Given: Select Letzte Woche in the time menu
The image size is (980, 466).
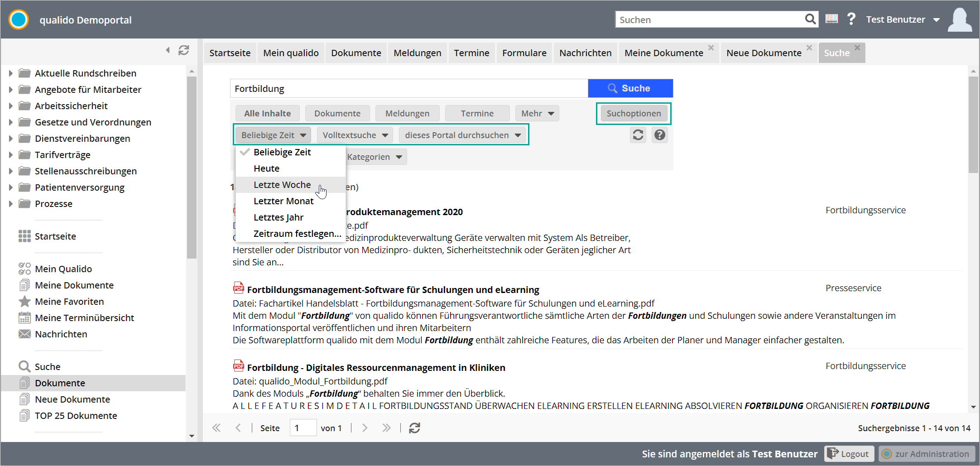Looking at the screenshot, I should click(x=290, y=185).
